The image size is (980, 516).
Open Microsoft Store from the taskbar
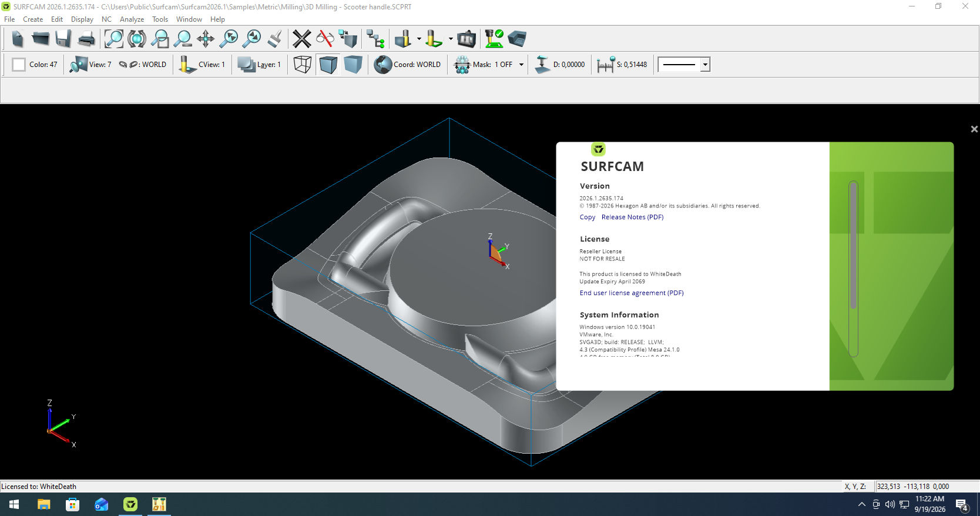tap(72, 504)
